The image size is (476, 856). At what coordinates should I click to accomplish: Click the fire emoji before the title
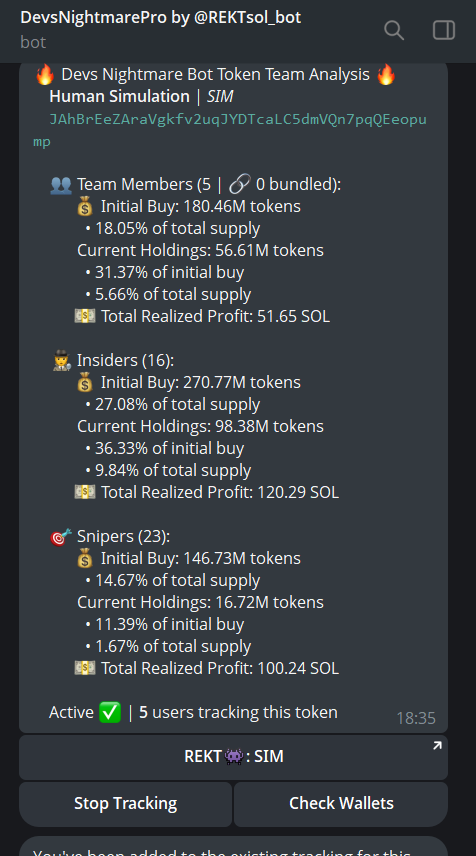coord(46,75)
